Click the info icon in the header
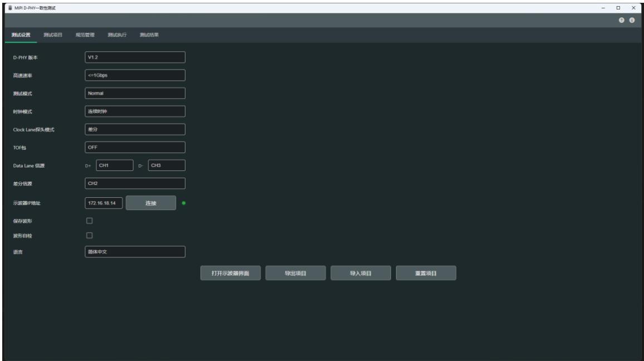 [632, 20]
